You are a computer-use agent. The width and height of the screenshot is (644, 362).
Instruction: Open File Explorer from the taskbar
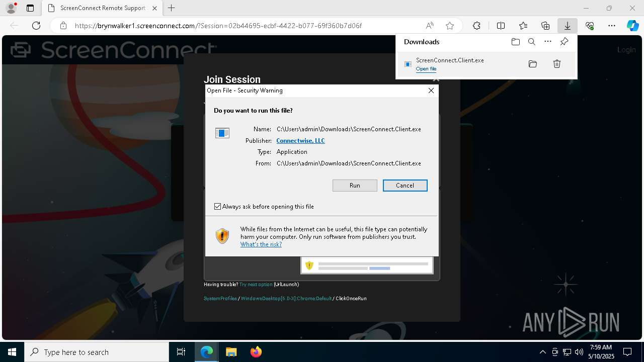pos(231,352)
